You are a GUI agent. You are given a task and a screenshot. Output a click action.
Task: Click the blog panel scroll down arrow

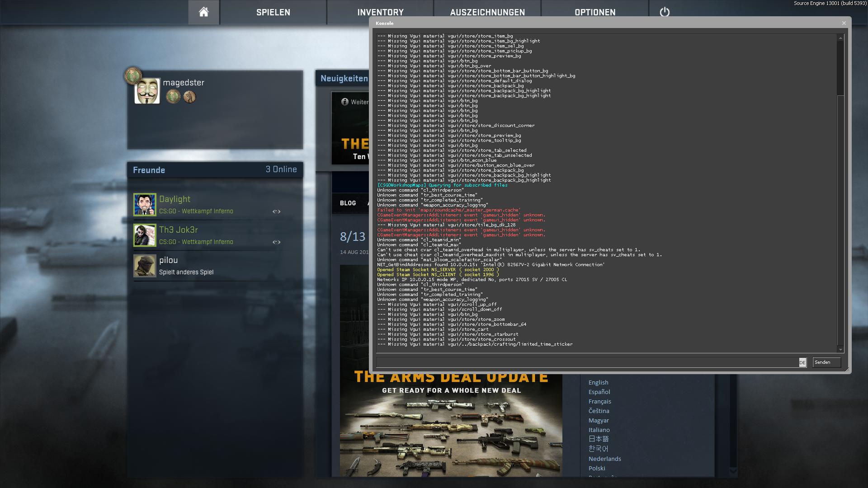point(733,471)
